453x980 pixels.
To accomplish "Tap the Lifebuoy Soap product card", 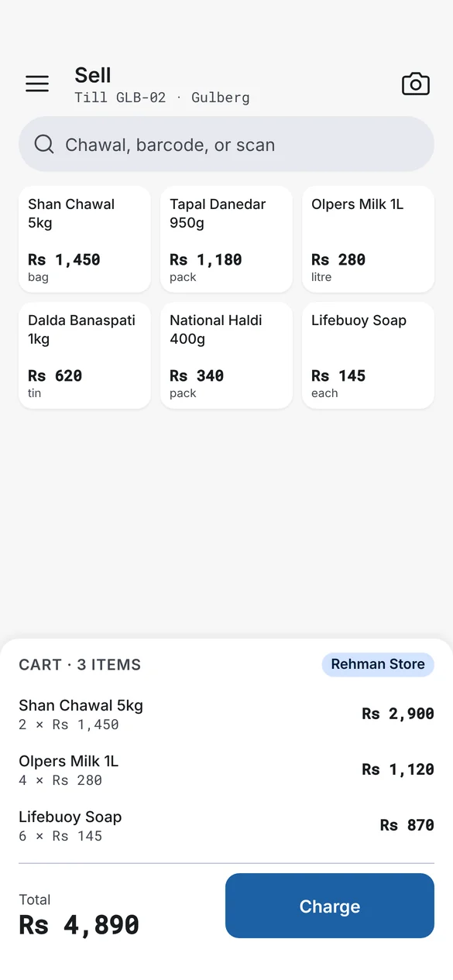I will coord(368,355).
